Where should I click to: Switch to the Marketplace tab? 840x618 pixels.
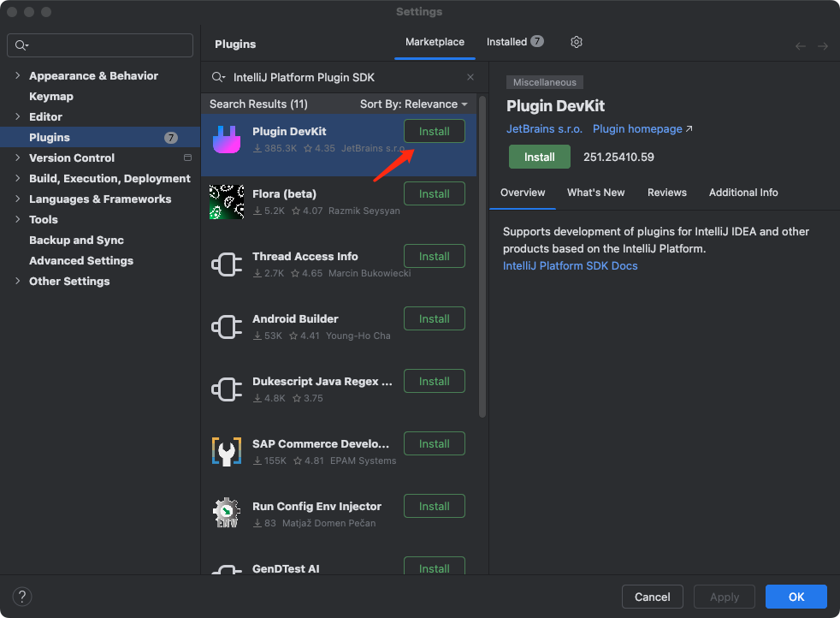point(435,42)
